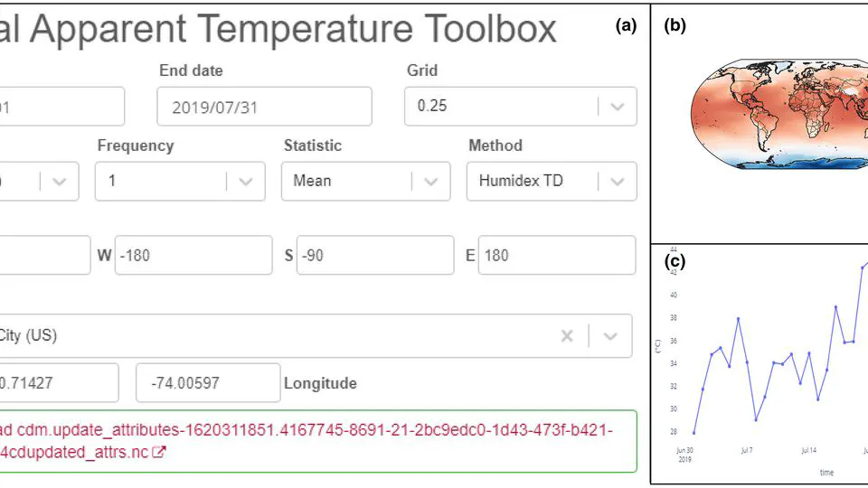Click the longitude field showing -74.00597

pyautogui.click(x=207, y=383)
